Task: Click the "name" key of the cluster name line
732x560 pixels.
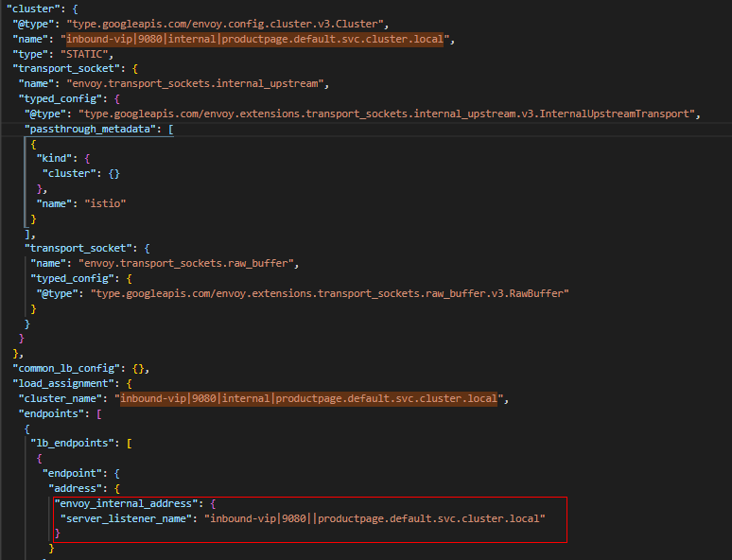Action: click(30, 39)
